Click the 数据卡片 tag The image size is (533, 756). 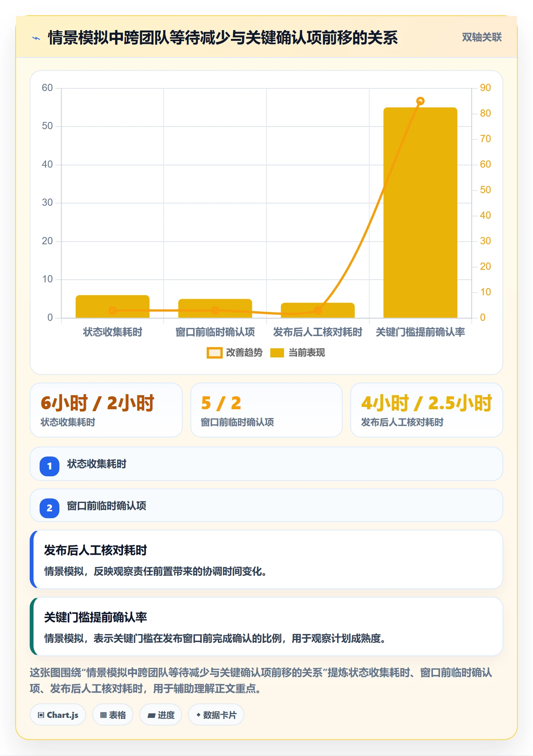[x=216, y=715]
